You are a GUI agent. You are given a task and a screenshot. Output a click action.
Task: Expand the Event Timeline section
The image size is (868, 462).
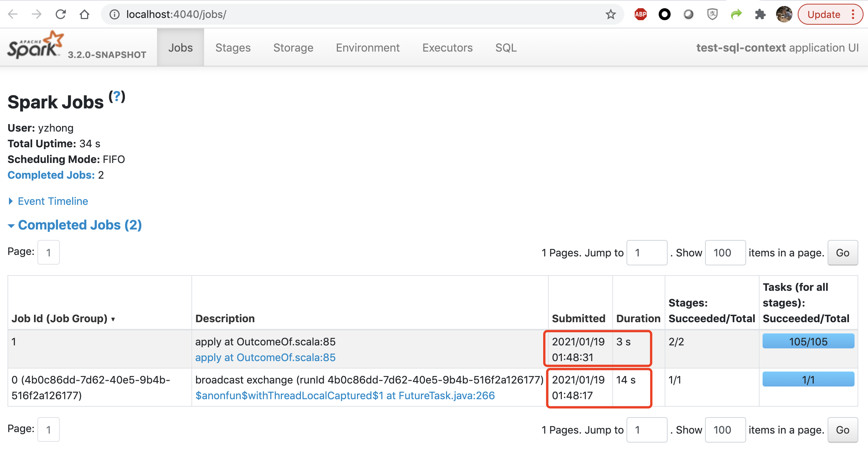53,201
